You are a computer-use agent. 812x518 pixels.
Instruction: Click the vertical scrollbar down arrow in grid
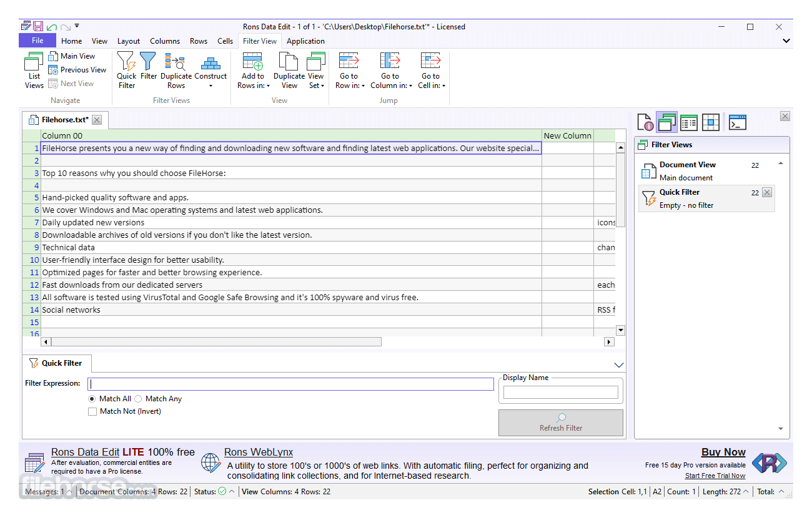[620, 330]
